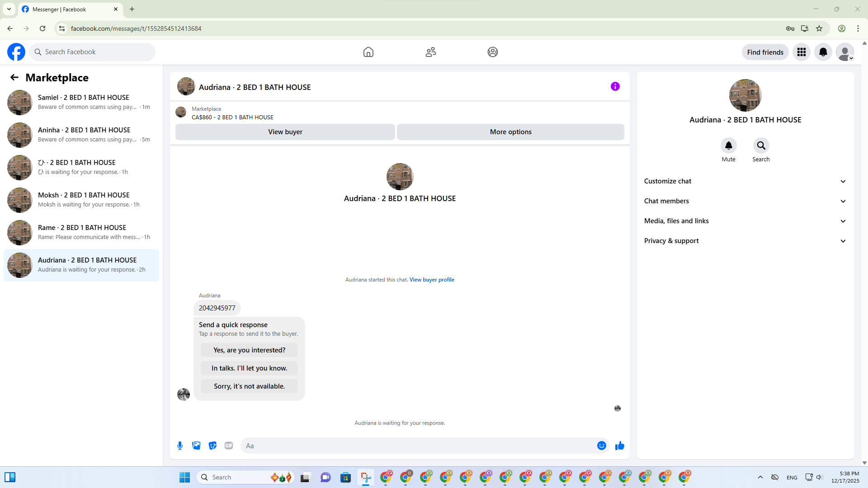Open the notifications bell in the top bar

pyautogui.click(x=823, y=52)
